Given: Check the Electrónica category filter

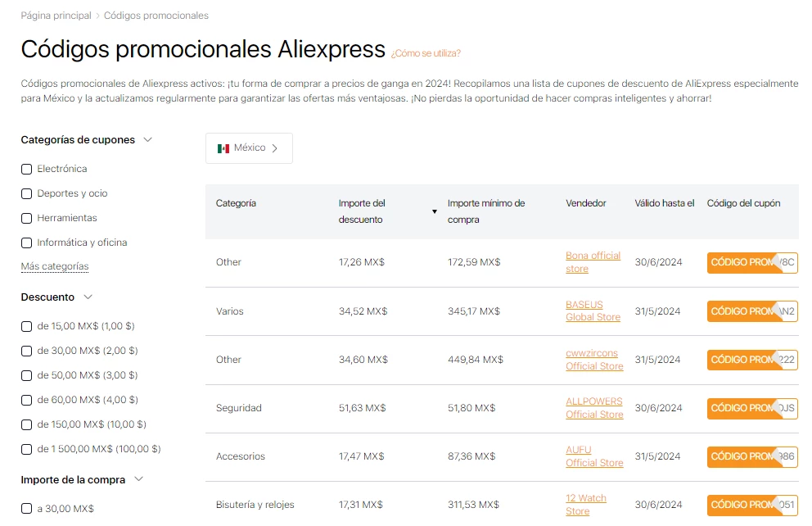Looking at the screenshot, I should click(x=25, y=169).
